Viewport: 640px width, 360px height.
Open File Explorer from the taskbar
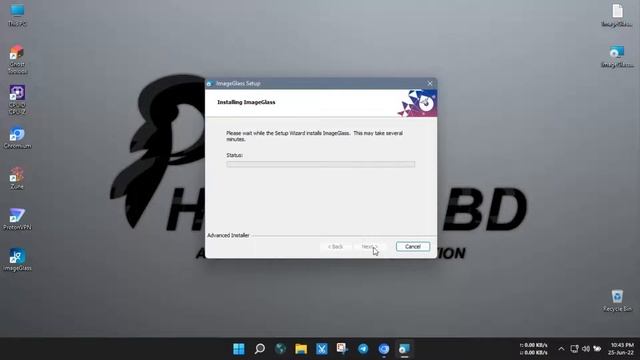pos(301,349)
